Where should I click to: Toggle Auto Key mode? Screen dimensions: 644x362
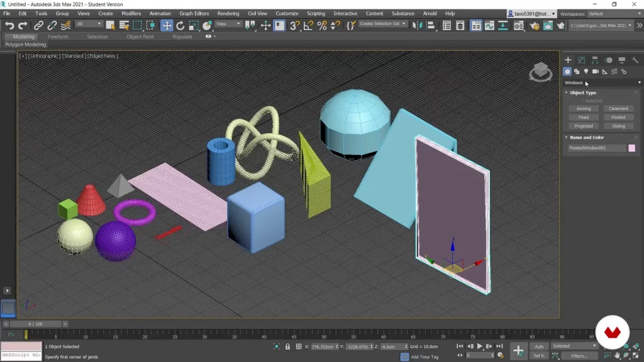(539, 346)
